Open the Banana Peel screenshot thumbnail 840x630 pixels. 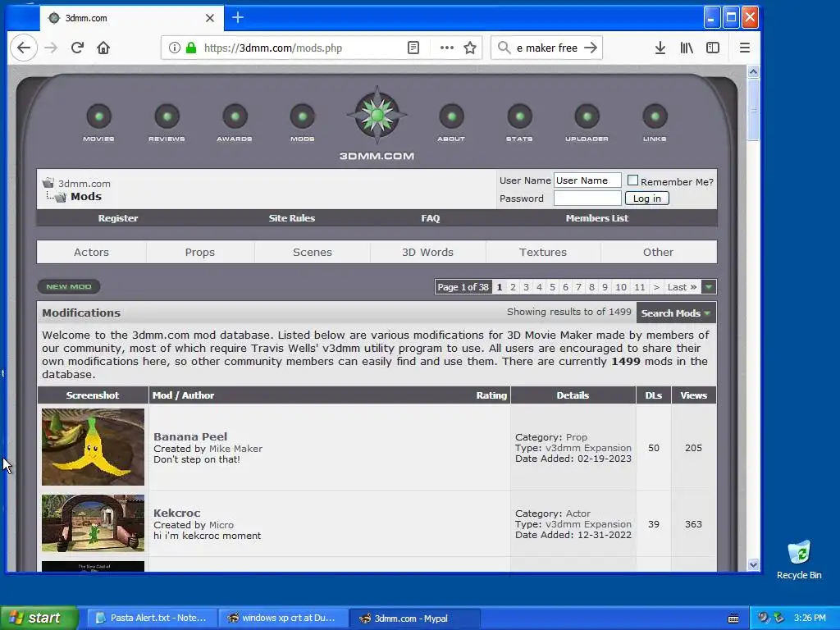coord(94,447)
